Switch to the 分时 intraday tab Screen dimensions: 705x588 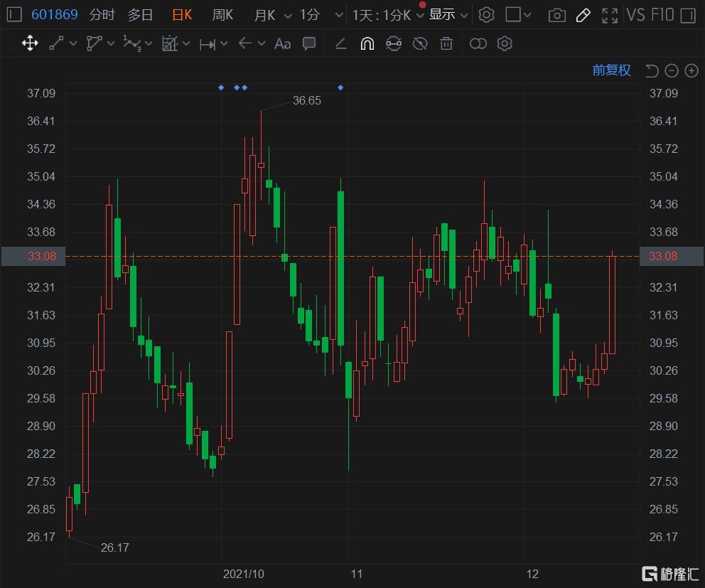click(x=102, y=15)
